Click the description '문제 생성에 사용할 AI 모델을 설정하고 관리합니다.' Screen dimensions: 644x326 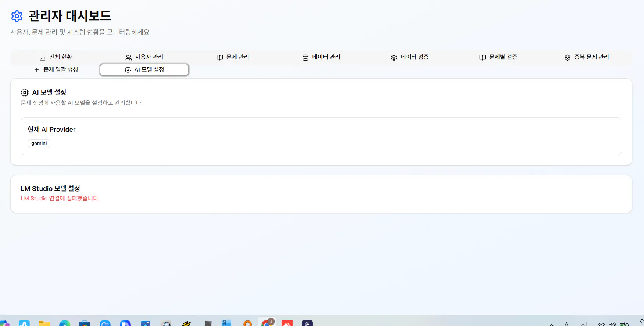(x=82, y=103)
